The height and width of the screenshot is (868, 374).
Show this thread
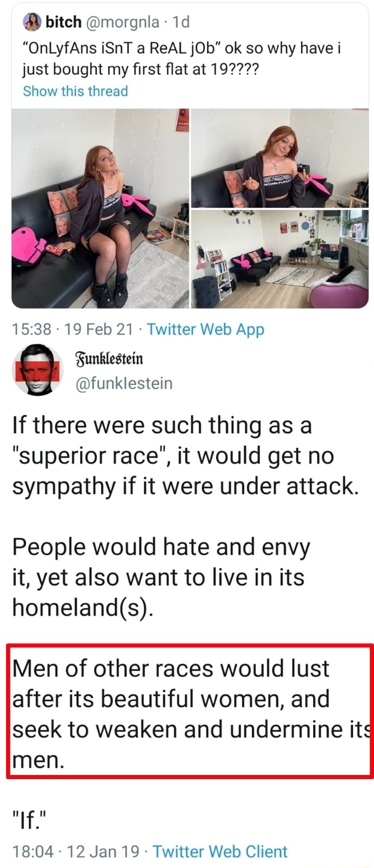(75, 91)
